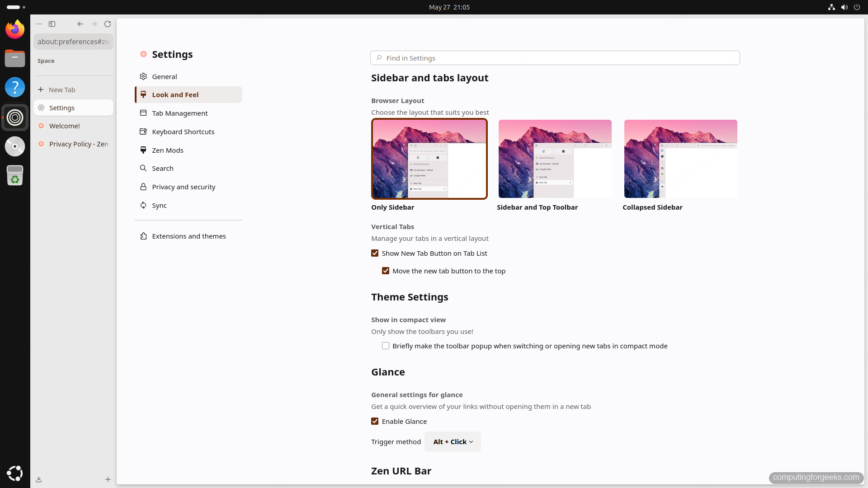Click the network icon in the top bar
Viewport: 868px width, 488px height.
(831, 7)
